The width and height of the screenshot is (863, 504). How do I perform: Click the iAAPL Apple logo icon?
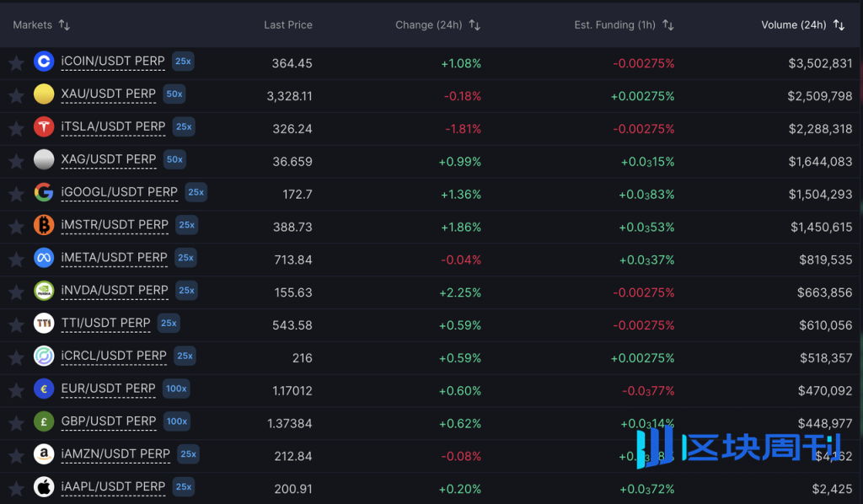point(44,487)
